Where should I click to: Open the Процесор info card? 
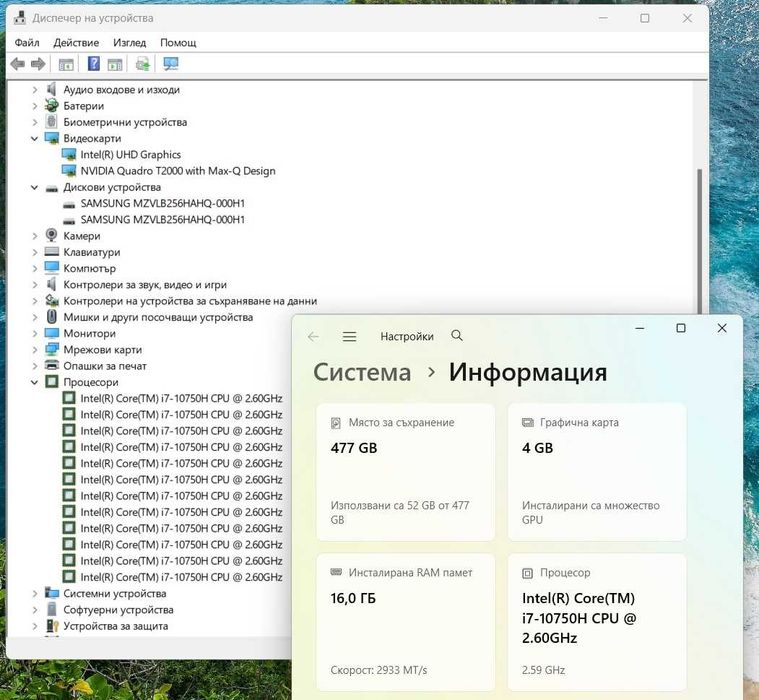pyautogui.click(x=597, y=622)
